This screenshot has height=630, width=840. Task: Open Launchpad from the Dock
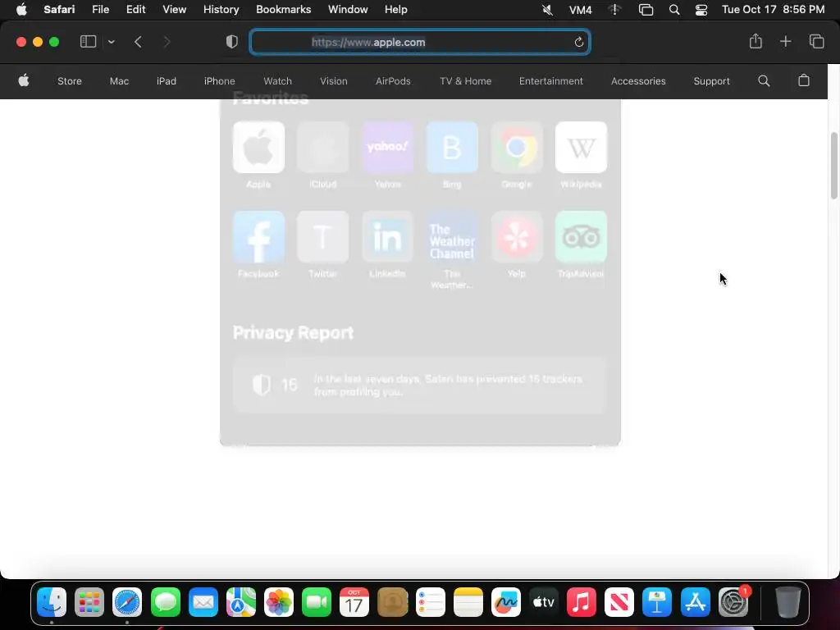(x=89, y=602)
